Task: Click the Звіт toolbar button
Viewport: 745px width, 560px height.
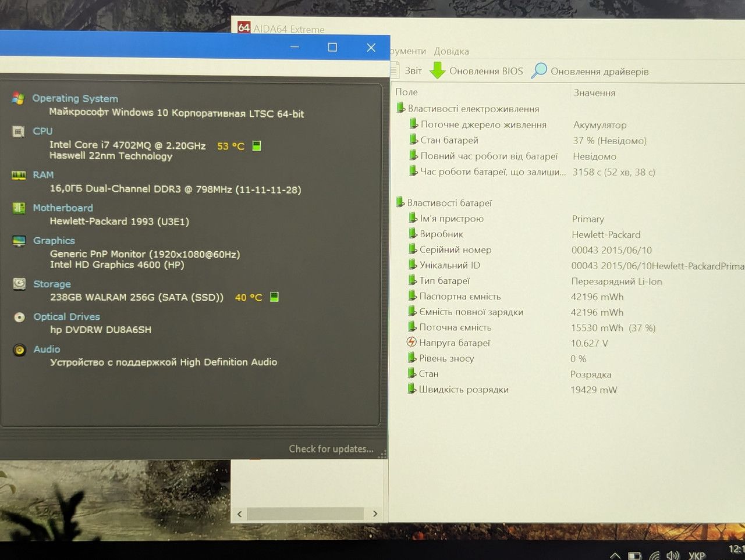Action: click(413, 71)
